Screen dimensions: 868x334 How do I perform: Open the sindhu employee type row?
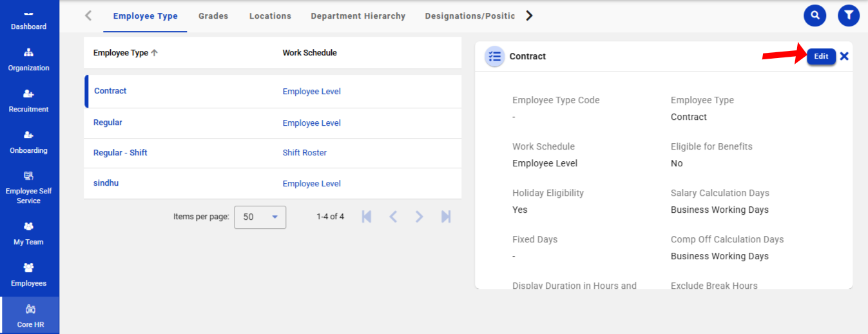point(106,183)
